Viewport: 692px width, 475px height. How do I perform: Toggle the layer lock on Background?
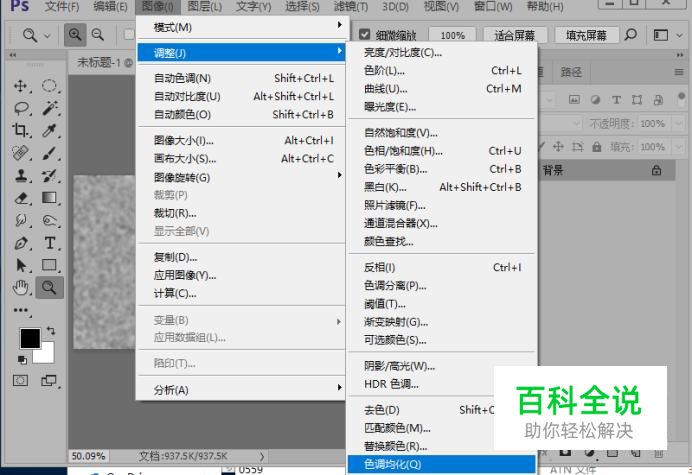tap(657, 170)
